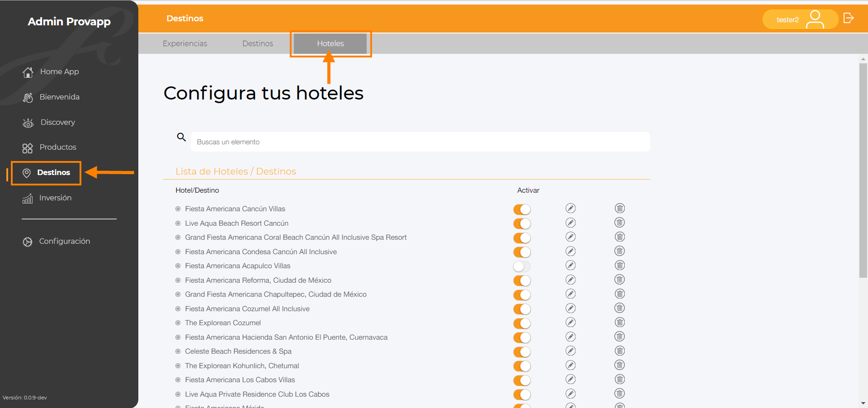The image size is (868, 408).
Task: Edit Fiesta Americana Los Cabos Villas
Action: 571,379
